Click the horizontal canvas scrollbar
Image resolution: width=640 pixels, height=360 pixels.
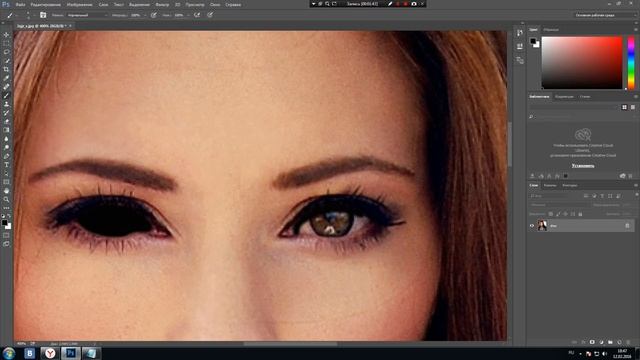(291, 344)
